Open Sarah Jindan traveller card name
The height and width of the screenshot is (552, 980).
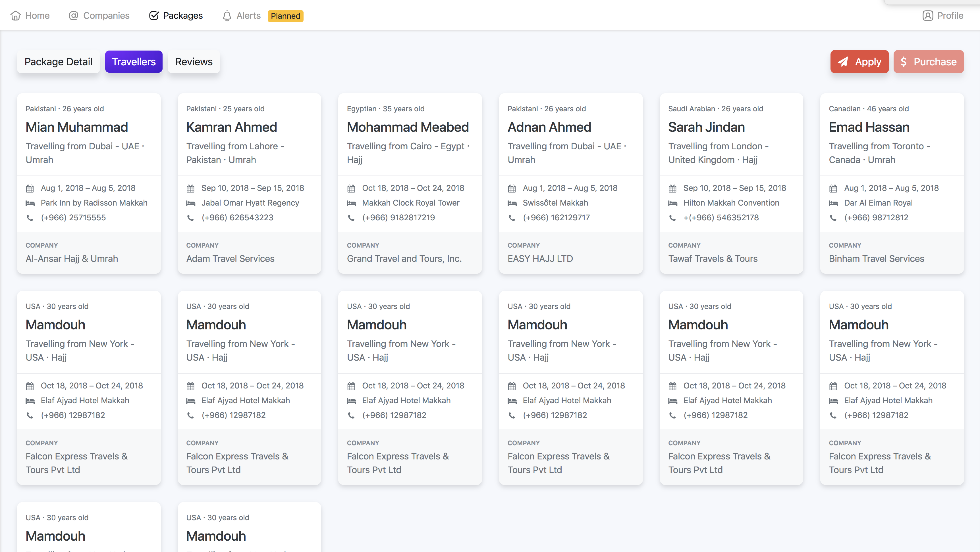(x=706, y=127)
